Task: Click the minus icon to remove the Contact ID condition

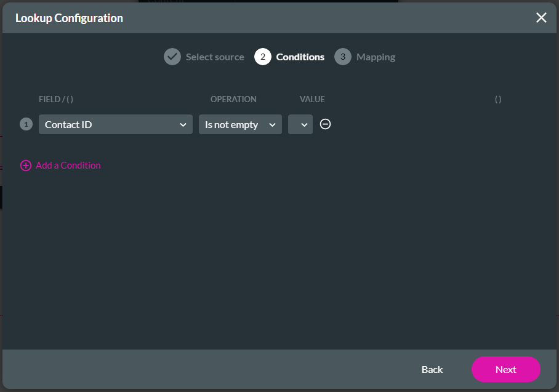Action: pos(325,124)
